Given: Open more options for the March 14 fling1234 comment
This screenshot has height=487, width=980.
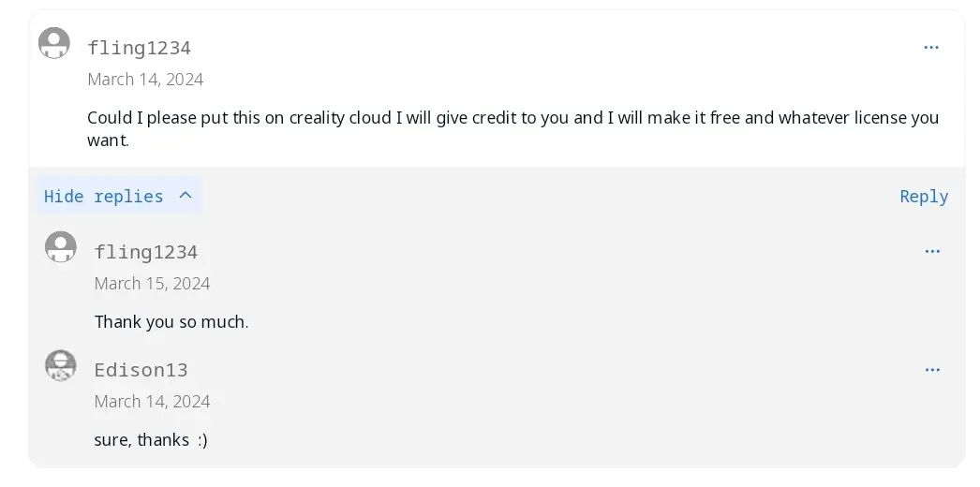Looking at the screenshot, I should coord(931,48).
